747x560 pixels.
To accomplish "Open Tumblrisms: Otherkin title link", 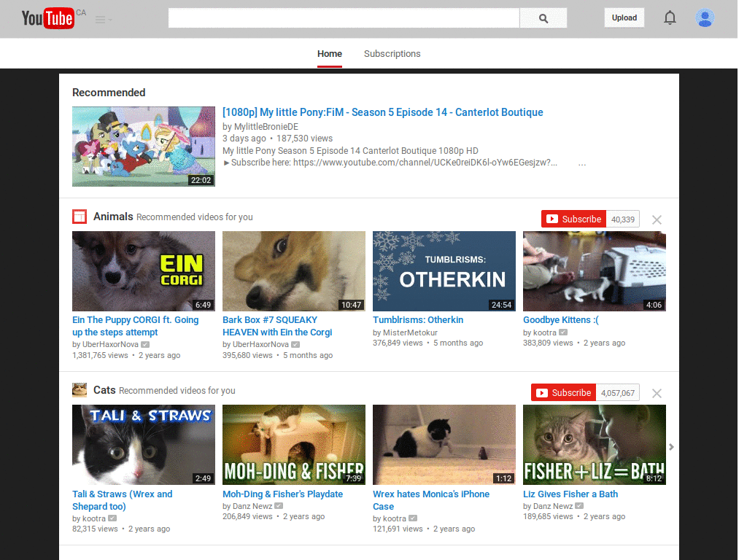I will tap(418, 320).
